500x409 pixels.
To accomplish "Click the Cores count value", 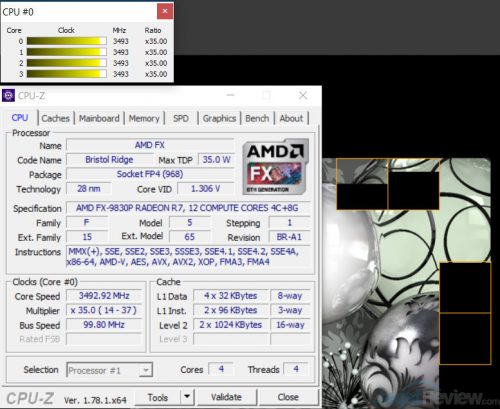I will click(x=221, y=369).
